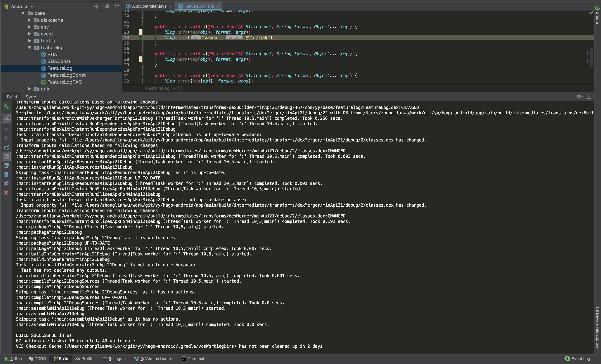Screen dimensions: 601x364
Task: Click the down arrow in Build toolbar
Action: (x=6, y=138)
